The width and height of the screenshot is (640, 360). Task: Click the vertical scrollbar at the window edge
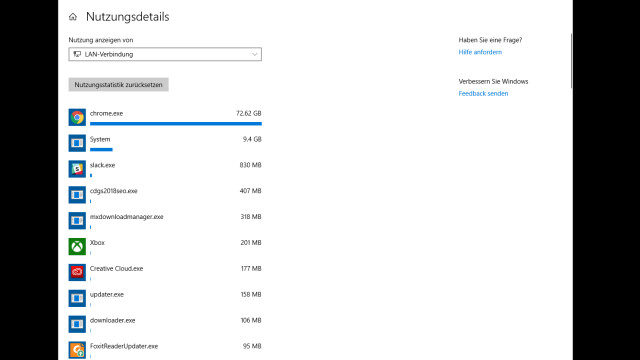pos(571,61)
